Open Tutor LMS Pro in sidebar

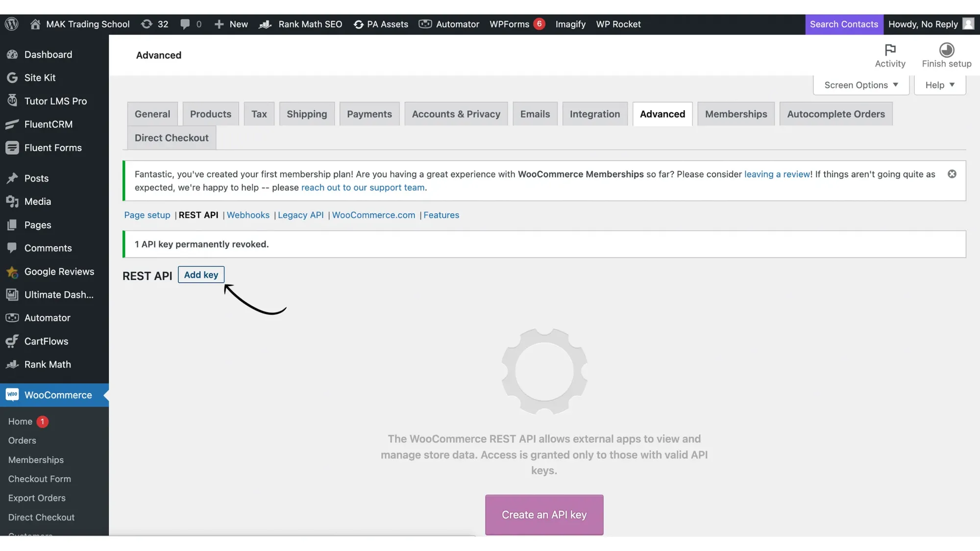coord(55,101)
